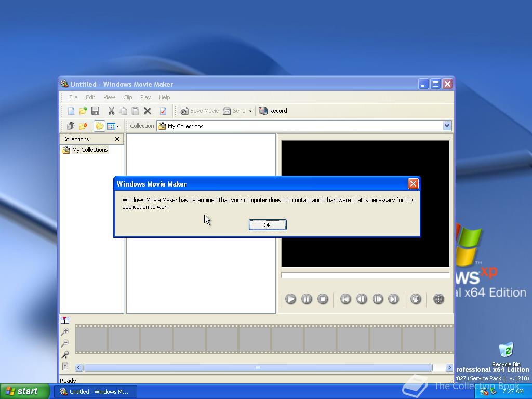532x399 pixels.
Task: Open the View menu
Action: tap(109, 97)
